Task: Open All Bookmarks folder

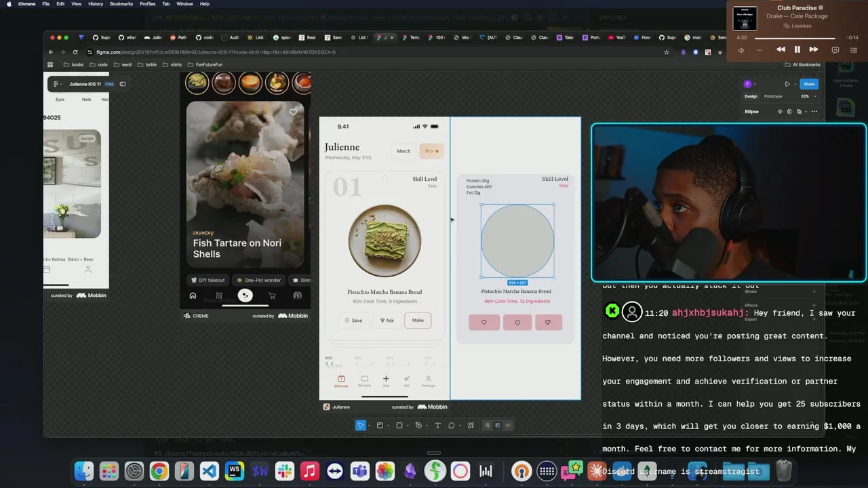Action: coord(802,64)
